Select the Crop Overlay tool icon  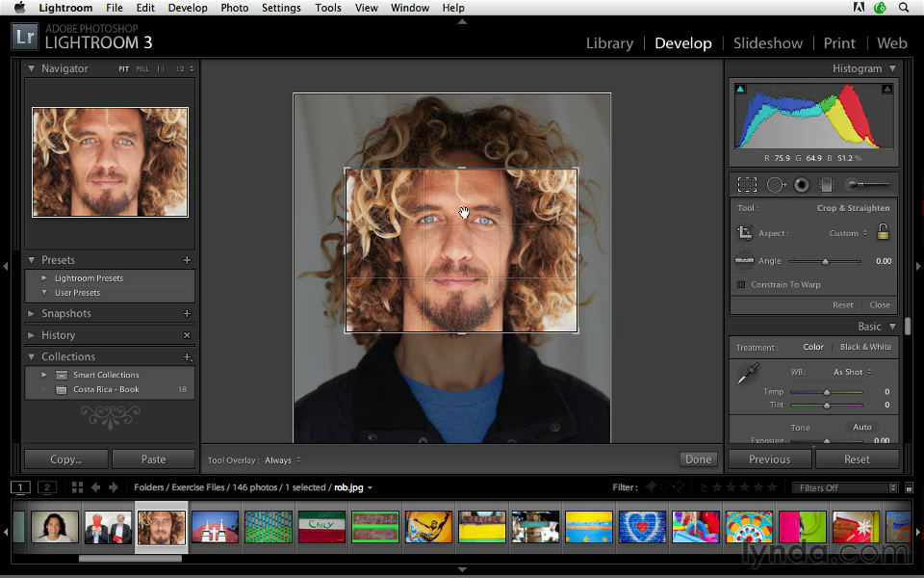click(x=747, y=185)
